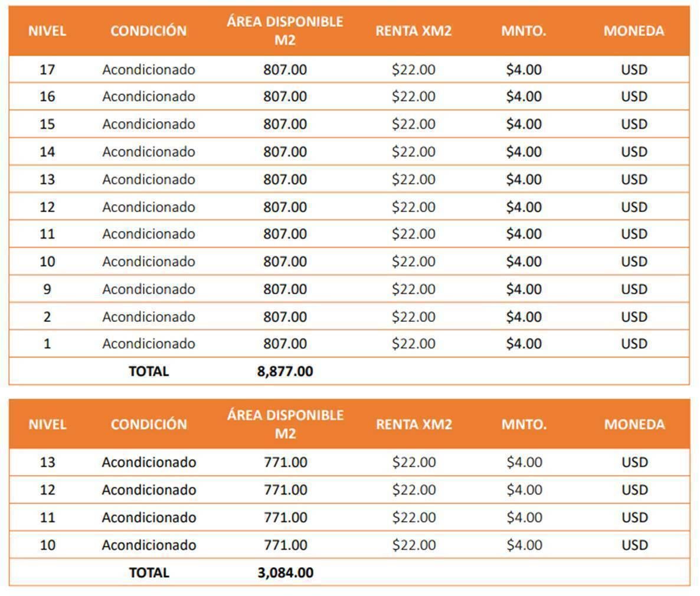Select the $22.00 rent for level 14
Image resolution: width=700 pixels, height=596 pixels.
click(414, 152)
